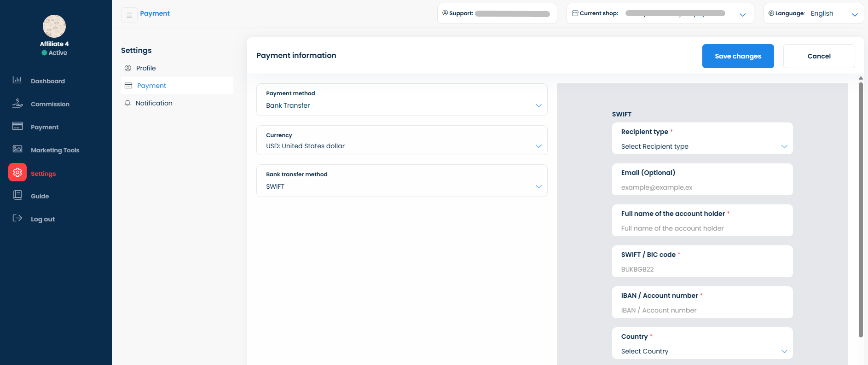
Task: Click the form's vertical scrollbar
Action: pos(861,207)
